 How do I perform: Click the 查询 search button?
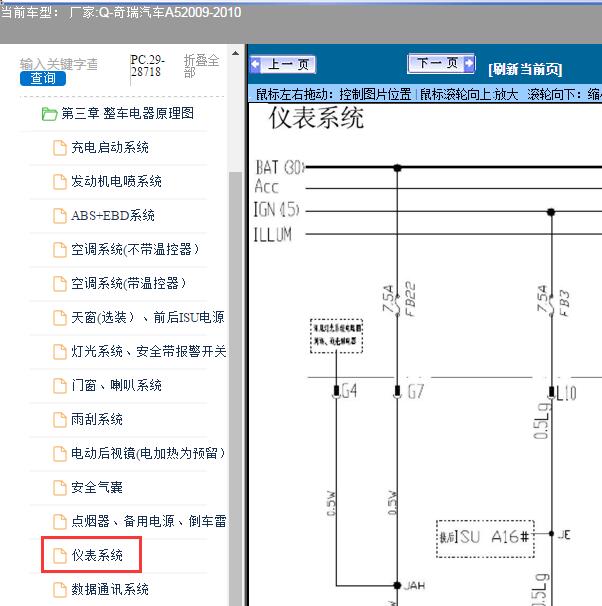[43, 78]
